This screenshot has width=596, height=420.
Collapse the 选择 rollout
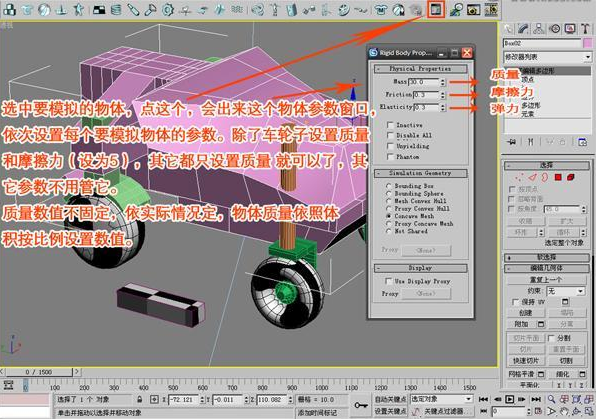(547, 165)
